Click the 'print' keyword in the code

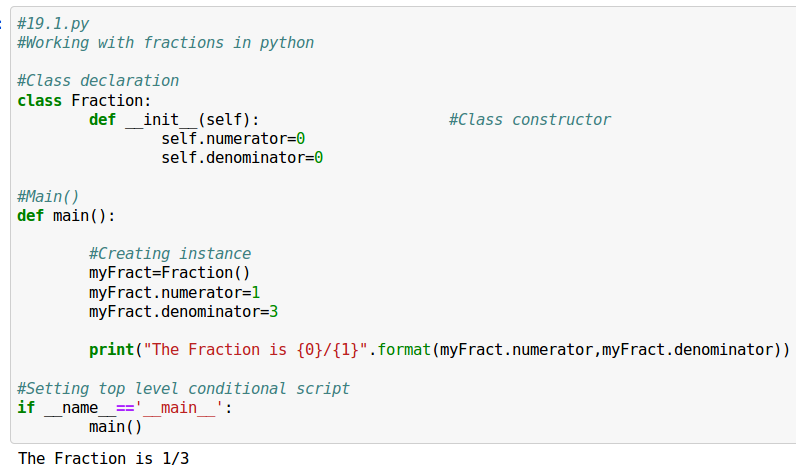tap(111, 350)
